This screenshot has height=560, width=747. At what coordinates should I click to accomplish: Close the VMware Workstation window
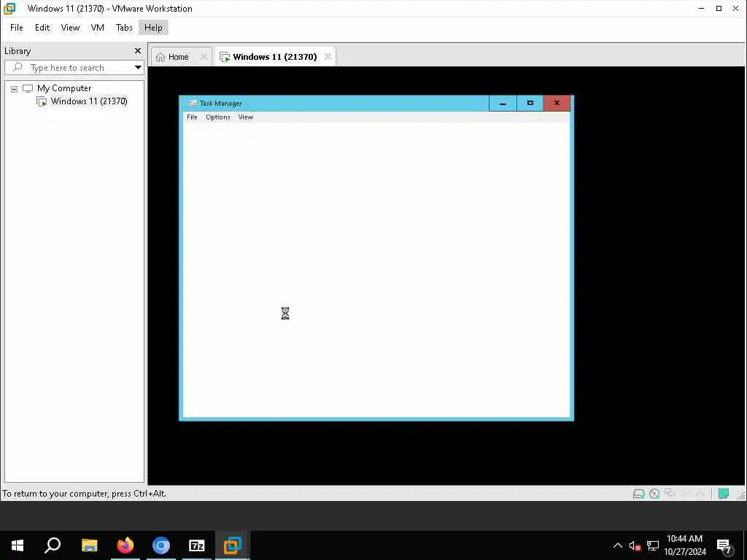(x=735, y=9)
